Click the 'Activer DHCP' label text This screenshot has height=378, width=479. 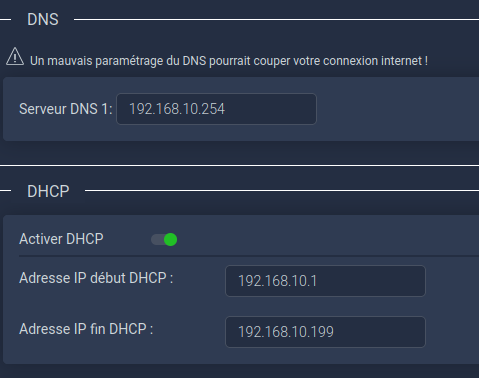[61, 239]
